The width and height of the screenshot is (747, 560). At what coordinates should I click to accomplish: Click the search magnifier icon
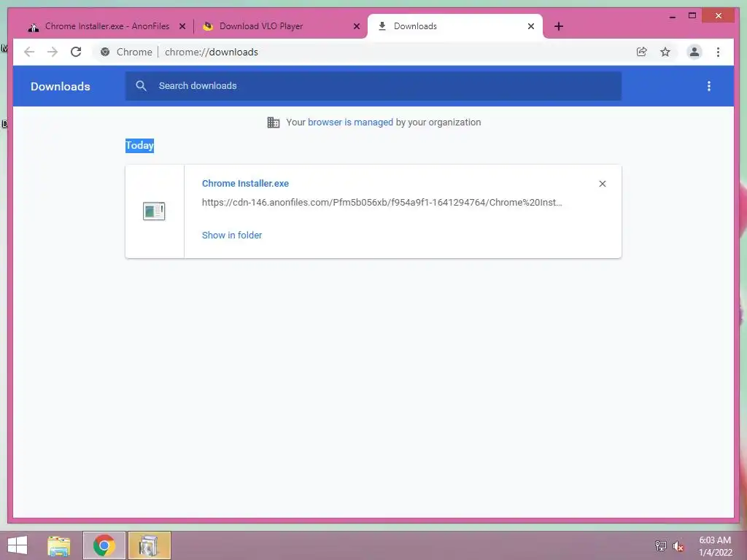coord(141,86)
